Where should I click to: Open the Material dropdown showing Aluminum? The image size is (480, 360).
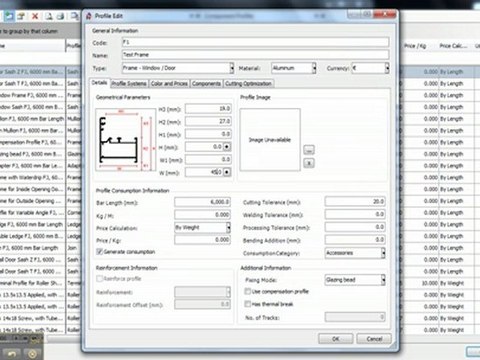pos(293,68)
